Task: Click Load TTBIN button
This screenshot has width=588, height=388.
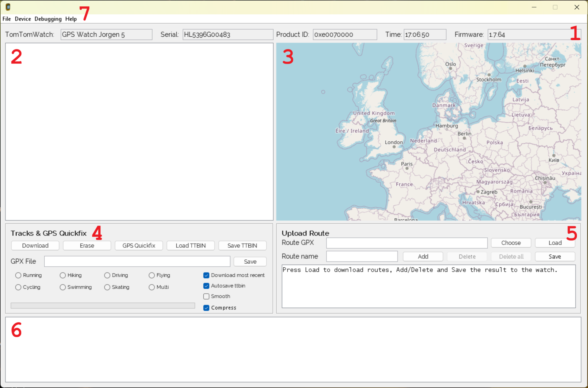Action: click(190, 246)
